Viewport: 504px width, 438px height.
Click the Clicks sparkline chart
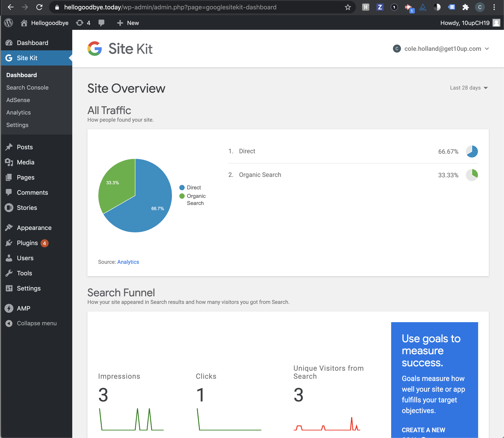[x=229, y=419]
